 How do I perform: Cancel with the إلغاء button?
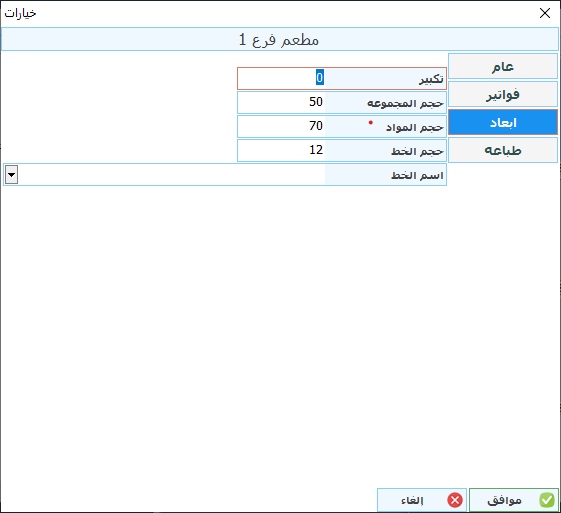tap(422, 500)
